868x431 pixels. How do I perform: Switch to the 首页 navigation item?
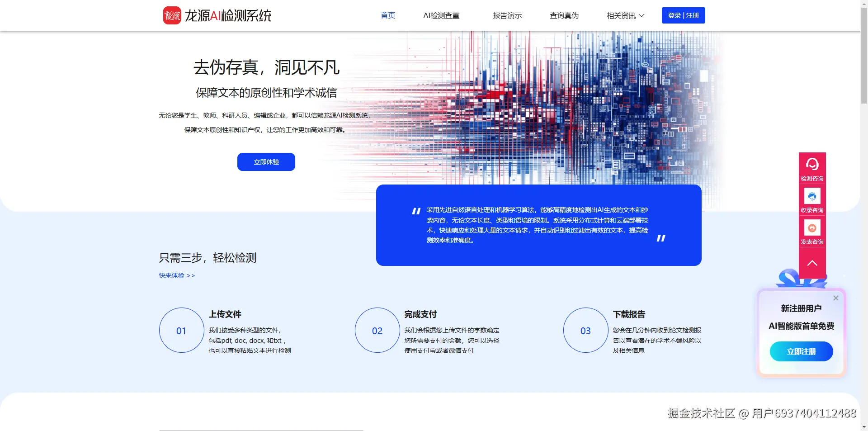tap(387, 15)
